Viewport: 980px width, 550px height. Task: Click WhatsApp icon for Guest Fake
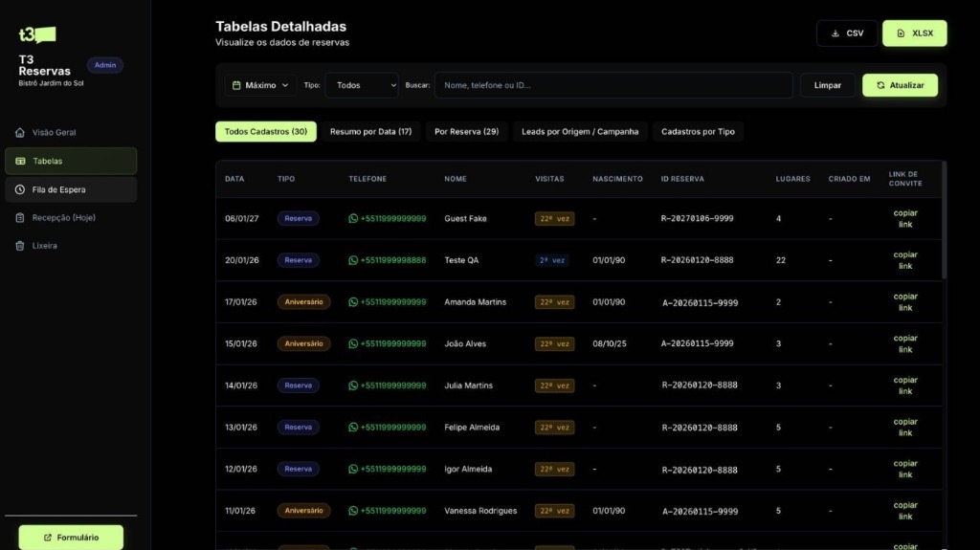point(353,218)
